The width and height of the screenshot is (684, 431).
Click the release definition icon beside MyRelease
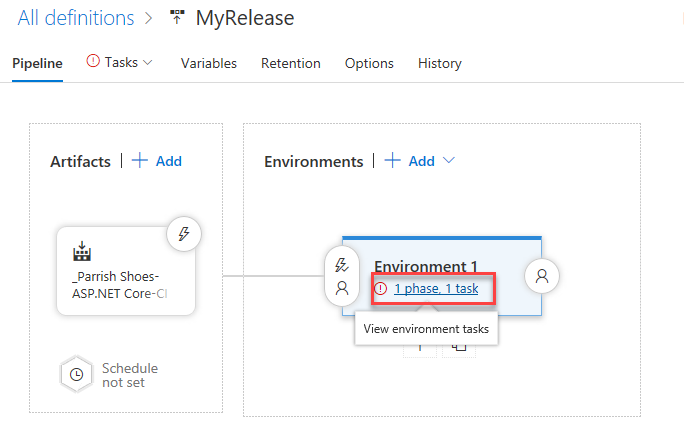[178, 18]
